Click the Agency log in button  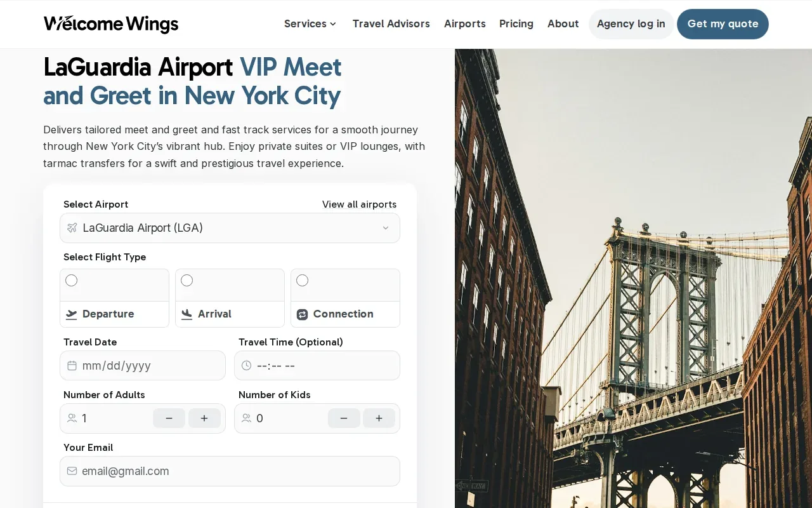coord(631,24)
